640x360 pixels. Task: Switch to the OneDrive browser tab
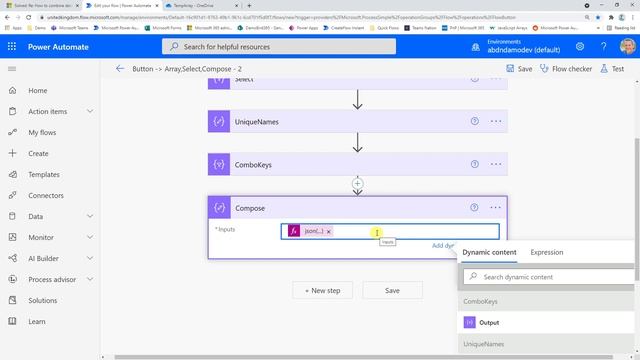click(202, 6)
